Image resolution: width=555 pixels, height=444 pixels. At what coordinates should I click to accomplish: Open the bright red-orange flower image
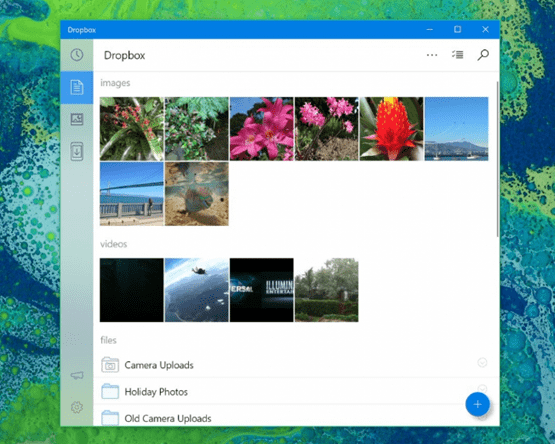tap(391, 129)
